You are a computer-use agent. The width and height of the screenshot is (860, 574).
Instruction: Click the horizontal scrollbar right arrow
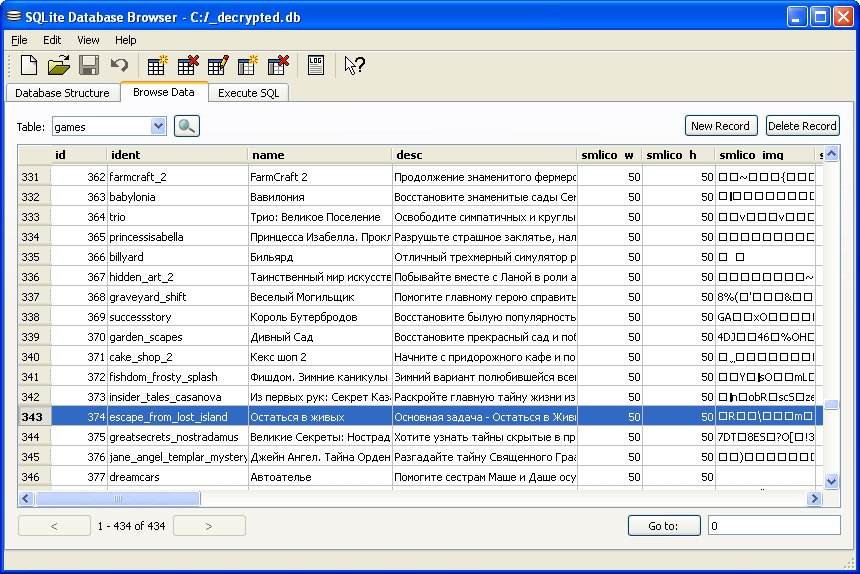[x=814, y=498]
